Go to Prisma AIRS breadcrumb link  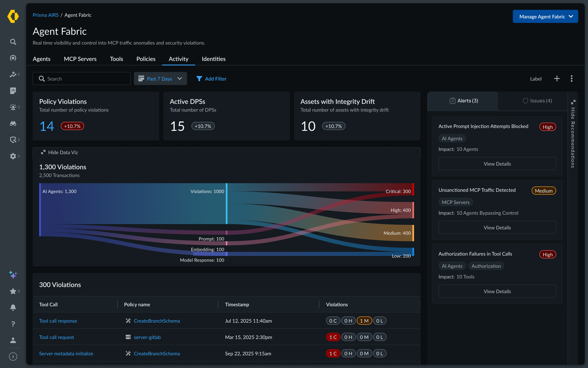[x=46, y=15]
